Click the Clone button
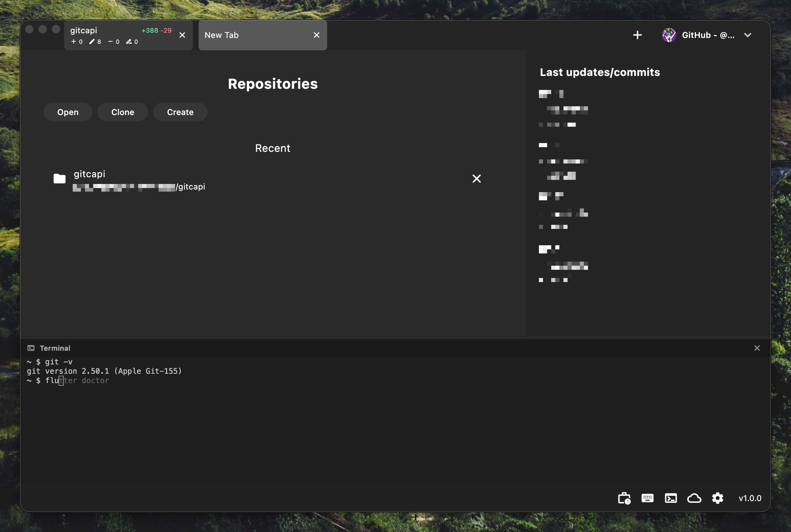 122,112
